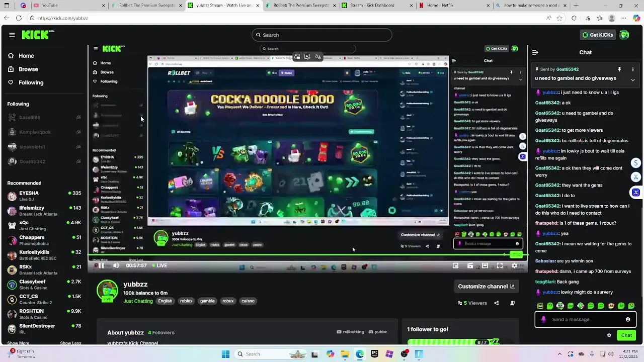Screen dimensions: 644x362
Task: Send the chat message with Chat button
Action: 626,335
